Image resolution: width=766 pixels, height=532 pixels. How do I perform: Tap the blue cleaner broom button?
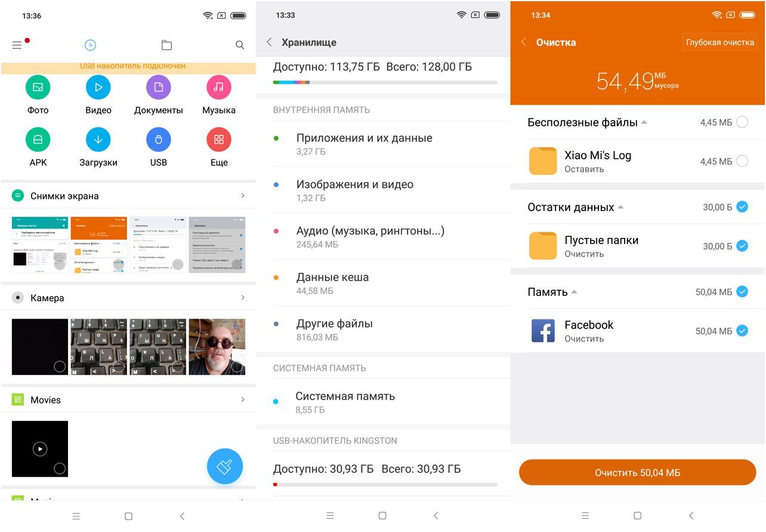click(225, 466)
